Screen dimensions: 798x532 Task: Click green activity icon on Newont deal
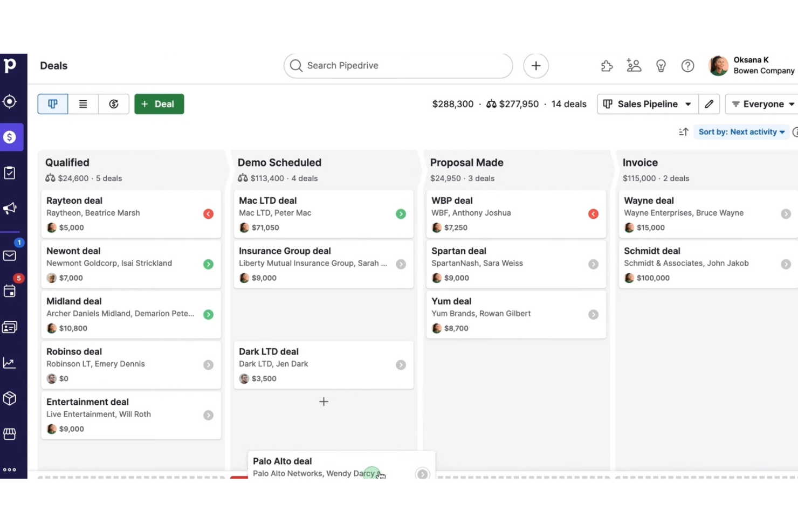[x=208, y=264]
